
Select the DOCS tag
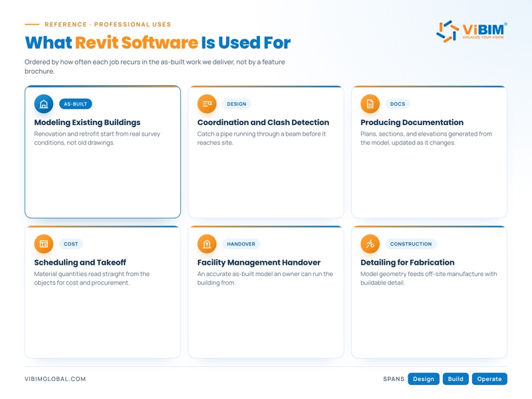pyautogui.click(x=398, y=104)
